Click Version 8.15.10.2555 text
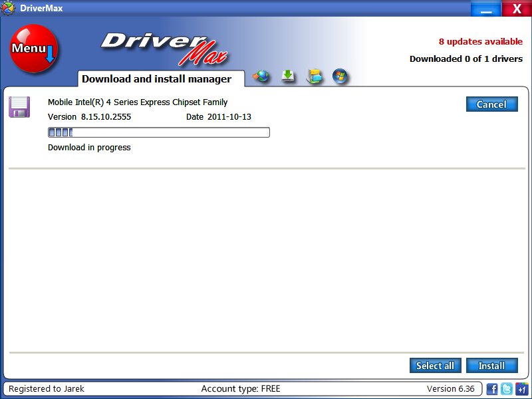The height and width of the screenshot is (399, 532). tap(89, 117)
